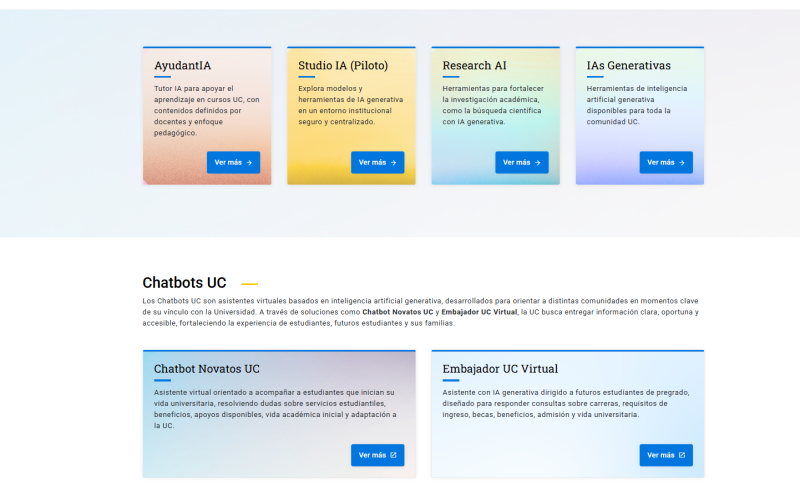Screen dimensions: 800x488
Task: Click the IAs Generativas heading
Action: [x=629, y=65]
